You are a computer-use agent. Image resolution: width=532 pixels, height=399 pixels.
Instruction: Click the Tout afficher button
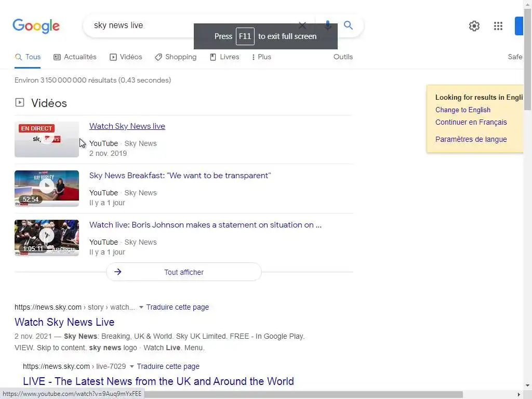(183, 272)
